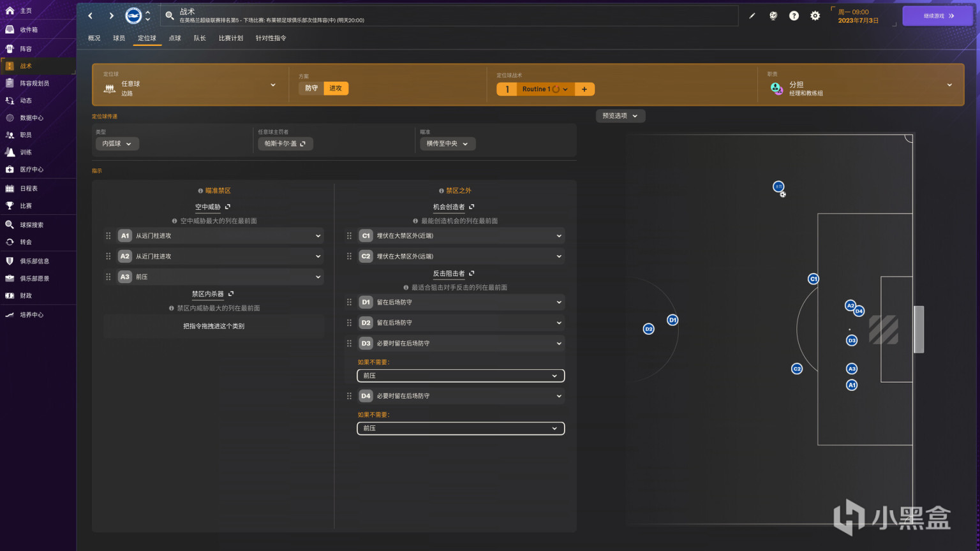Open the 俱乐部愿景 club vision icon
Viewport: 980px width, 551px height.
[x=10, y=278]
